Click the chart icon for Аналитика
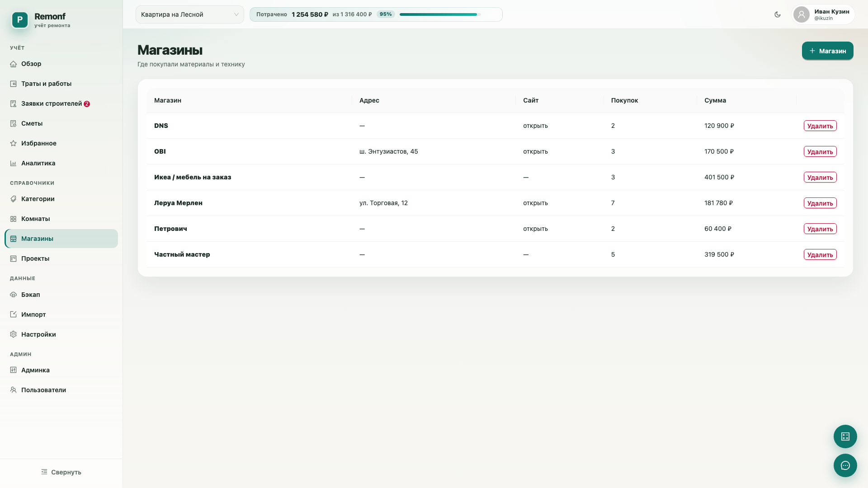This screenshot has width=868, height=488. click(x=14, y=164)
